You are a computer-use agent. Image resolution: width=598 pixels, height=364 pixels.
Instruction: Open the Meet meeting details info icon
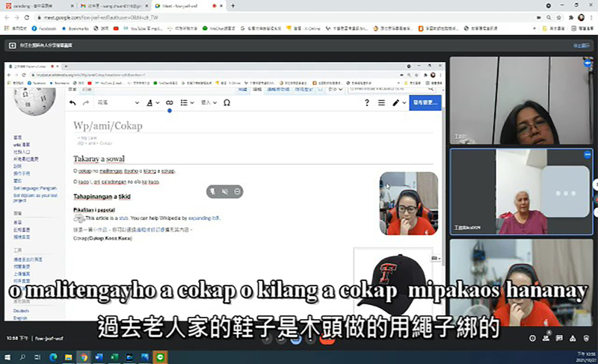[x=532, y=338]
